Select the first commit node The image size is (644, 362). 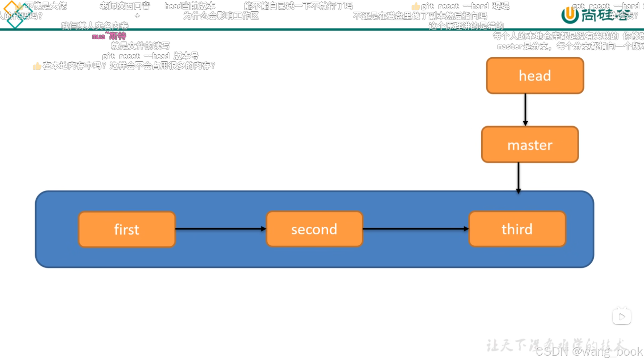[x=127, y=229]
